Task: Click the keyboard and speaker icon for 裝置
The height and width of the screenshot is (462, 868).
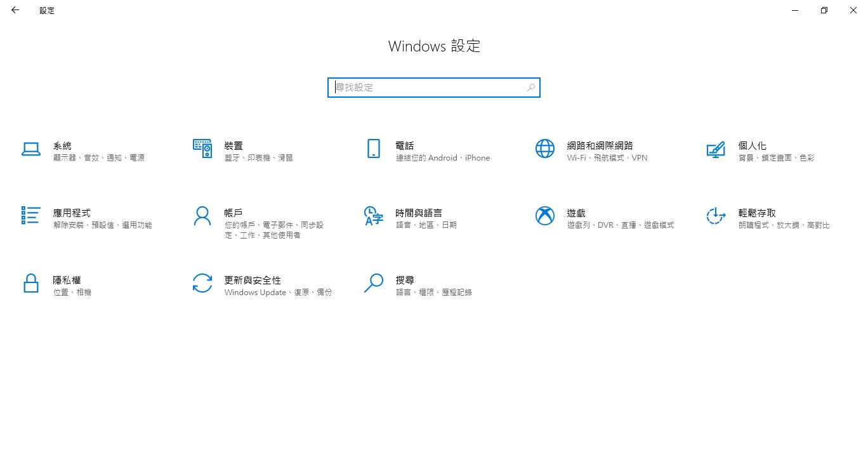Action: [x=202, y=148]
